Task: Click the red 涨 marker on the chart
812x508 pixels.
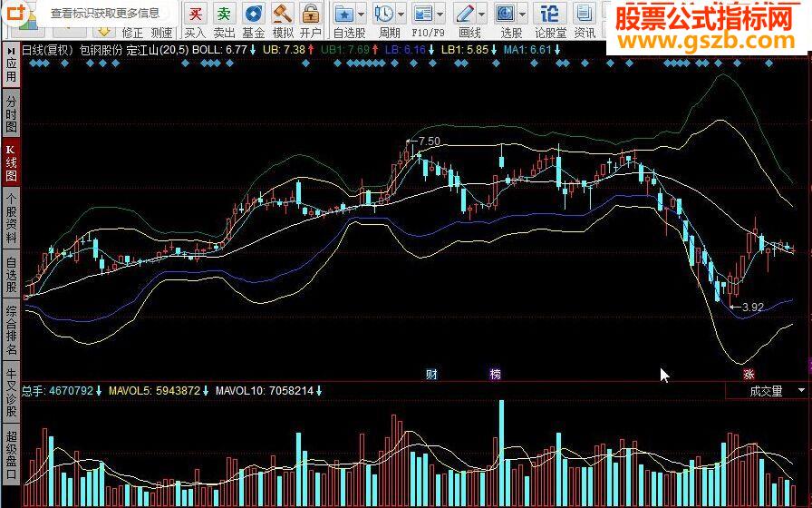Action: [749, 374]
